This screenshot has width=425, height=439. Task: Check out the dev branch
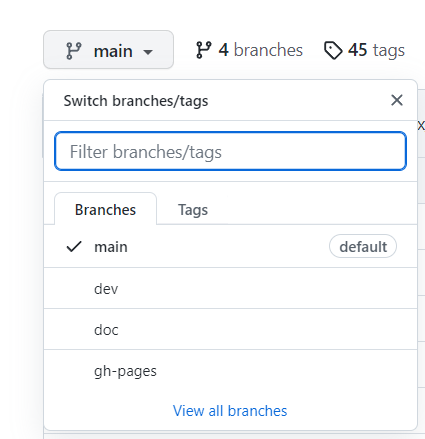(230, 288)
